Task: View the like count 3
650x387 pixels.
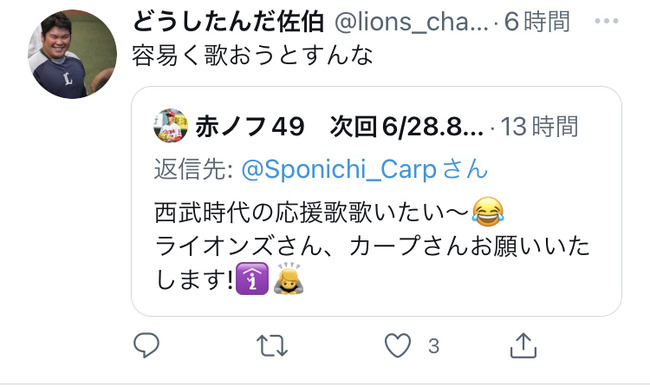Action: click(x=434, y=346)
